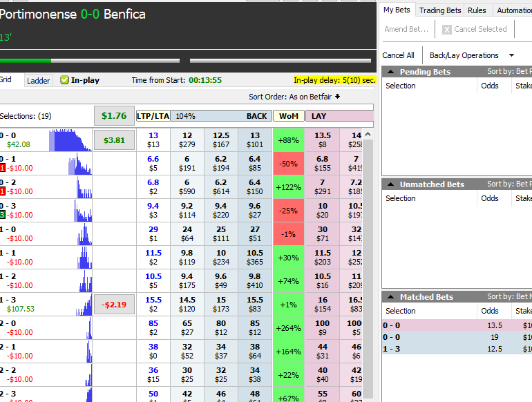This screenshot has height=402, width=532.
Task: Switch to the Rules tab
Action: pos(477,10)
